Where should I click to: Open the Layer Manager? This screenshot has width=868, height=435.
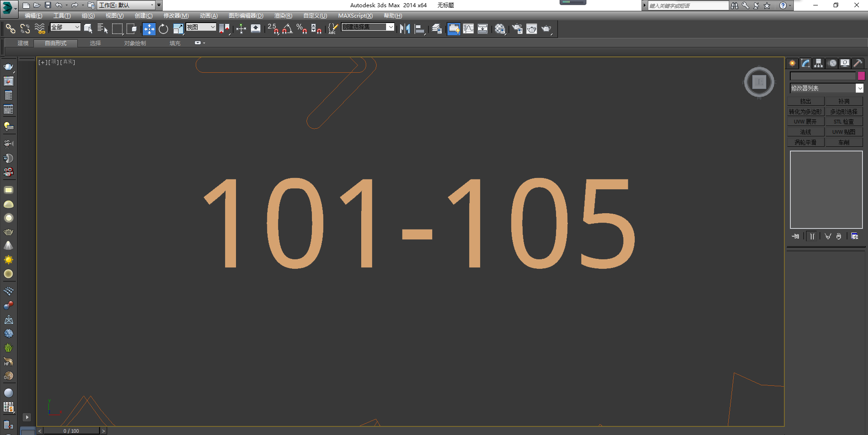tap(437, 29)
